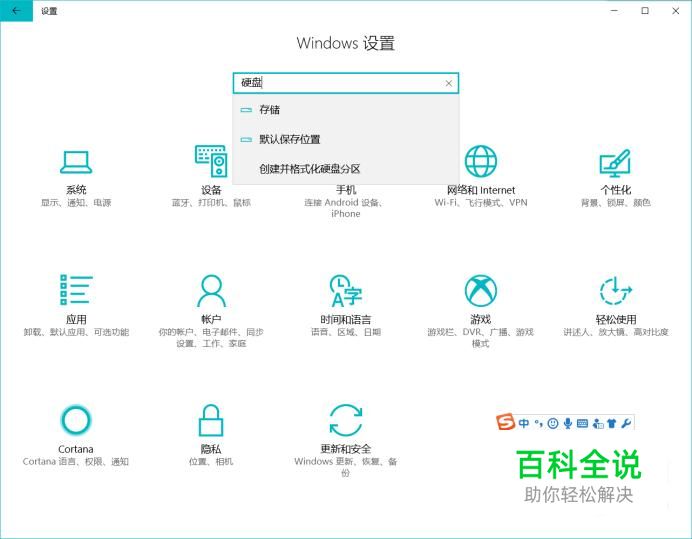Open the 隐私 (Privacy) lock icon

tap(211, 420)
